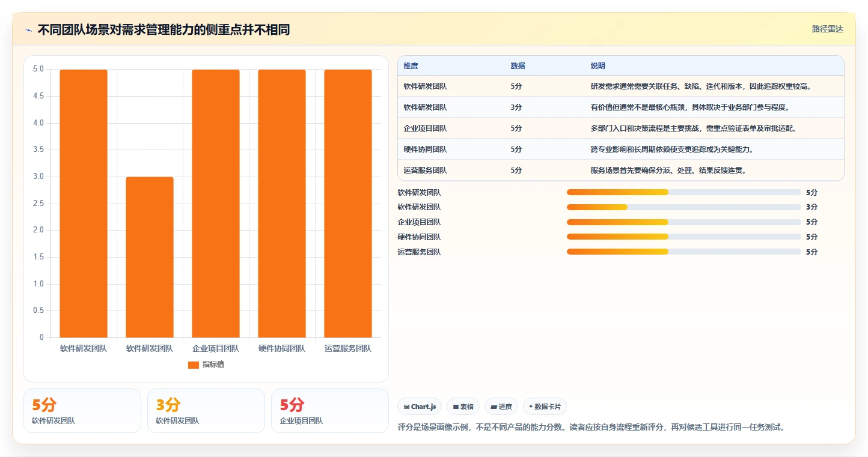The width and height of the screenshot is (868, 457).
Task: Click the page title 不同团队场景对需求管理能力的侧重点并不相同
Action: tap(164, 30)
